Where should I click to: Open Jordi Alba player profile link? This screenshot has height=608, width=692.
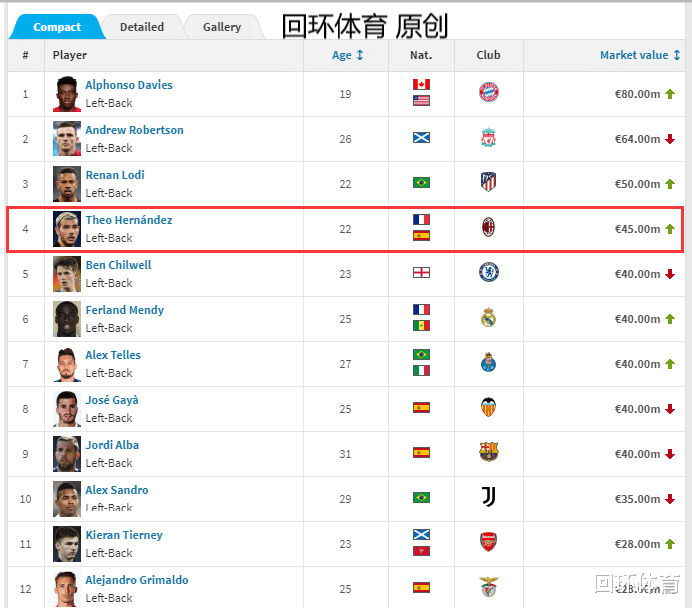click(x=112, y=445)
